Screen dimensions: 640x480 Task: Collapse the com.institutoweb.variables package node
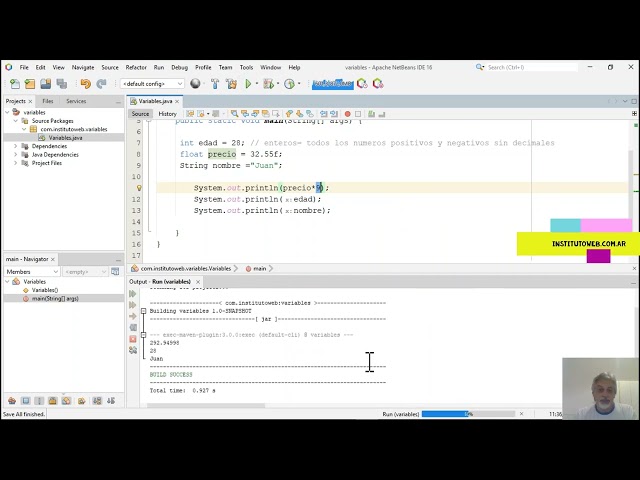click(x=24, y=129)
